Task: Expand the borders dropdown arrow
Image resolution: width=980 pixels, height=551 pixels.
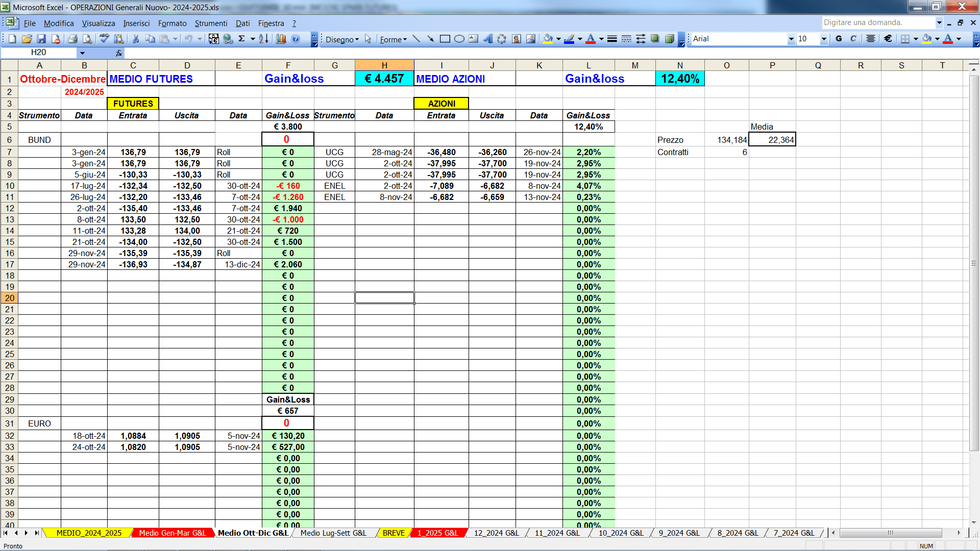Action: tap(916, 39)
